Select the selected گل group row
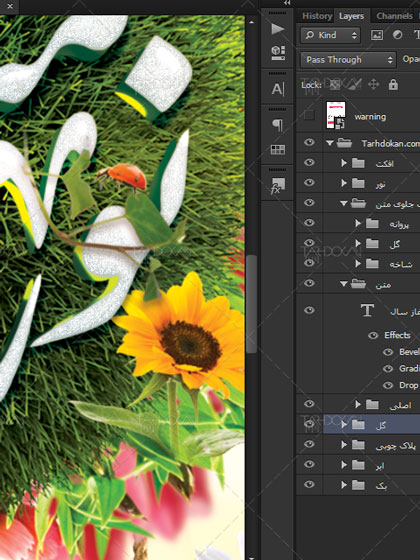The width and height of the screenshot is (420, 560). coord(371,425)
